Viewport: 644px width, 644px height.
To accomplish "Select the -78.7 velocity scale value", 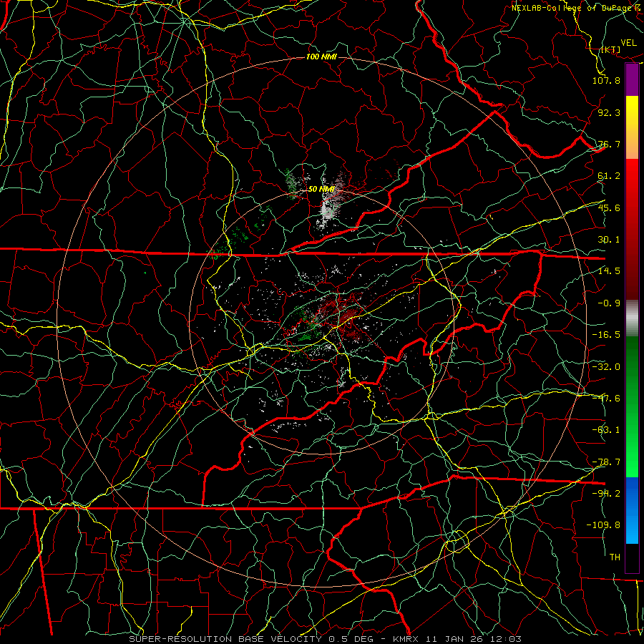I will (x=606, y=462).
